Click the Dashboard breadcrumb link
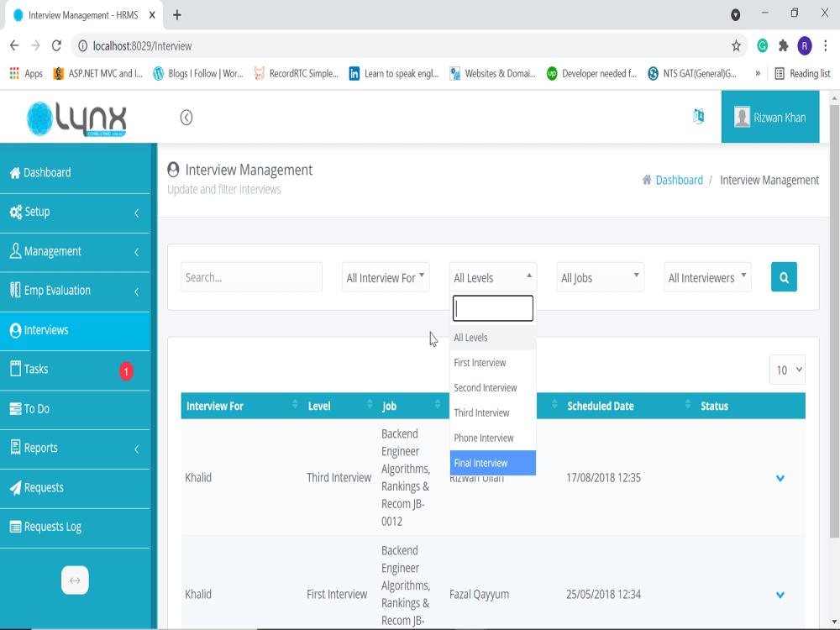The height and width of the screenshot is (630, 840). [679, 180]
